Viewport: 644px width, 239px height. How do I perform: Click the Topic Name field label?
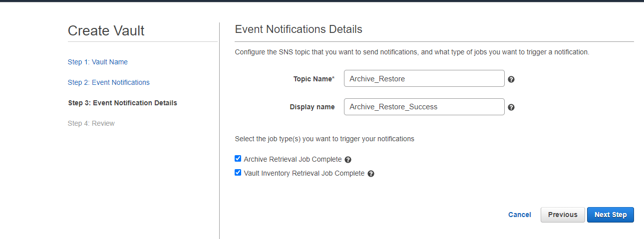coord(314,79)
